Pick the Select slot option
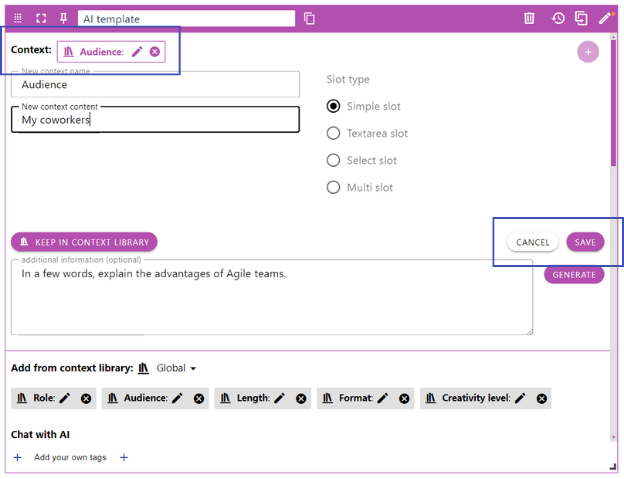This screenshot has height=479, width=624. click(x=334, y=160)
